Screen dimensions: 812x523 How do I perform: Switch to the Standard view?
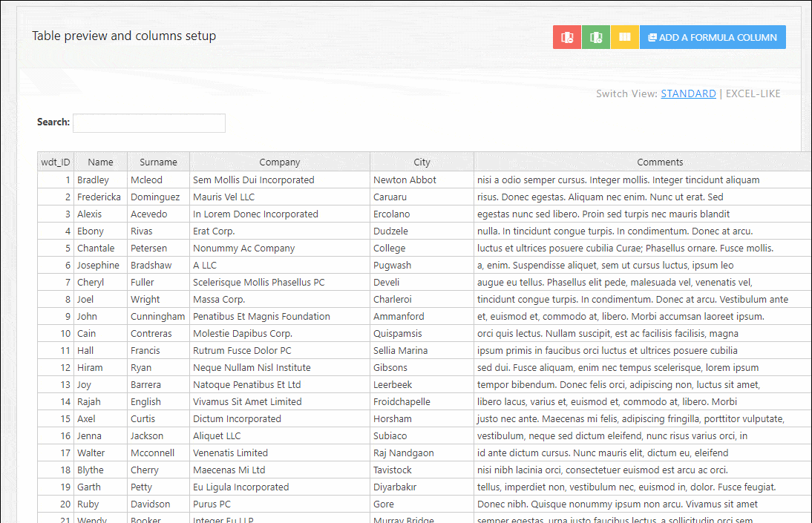[688, 93]
